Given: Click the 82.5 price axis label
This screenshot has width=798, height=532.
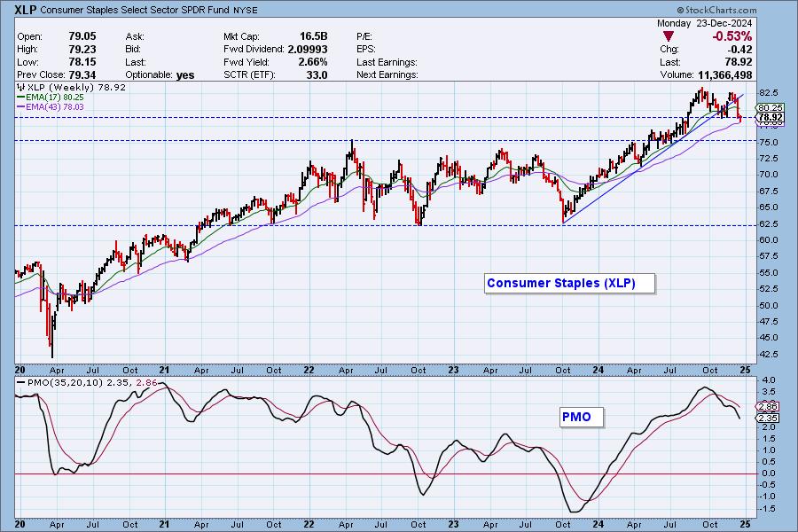Looking at the screenshot, I should pos(768,92).
